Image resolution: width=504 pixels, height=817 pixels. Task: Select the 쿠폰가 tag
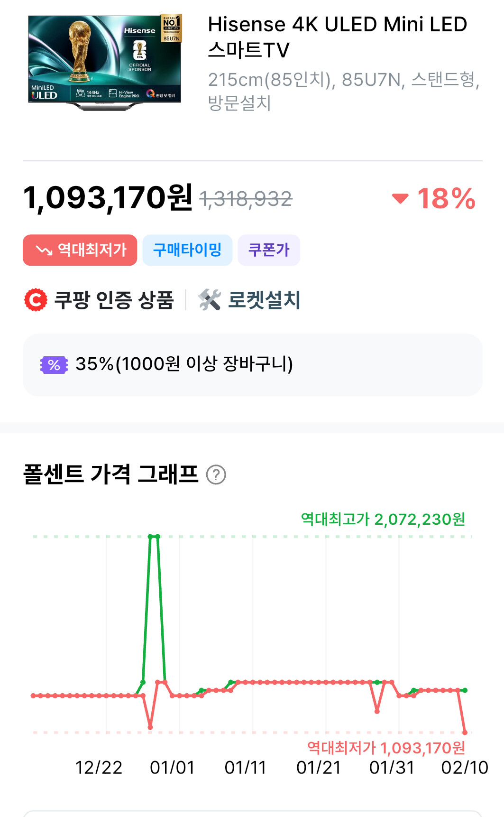(x=269, y=250)
